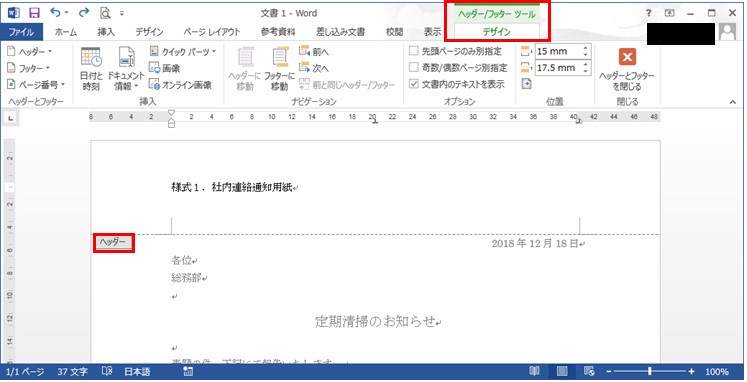Enable 先頭ページのみ別指定 checkbox
747x382 pixels.
pos(414,51)
